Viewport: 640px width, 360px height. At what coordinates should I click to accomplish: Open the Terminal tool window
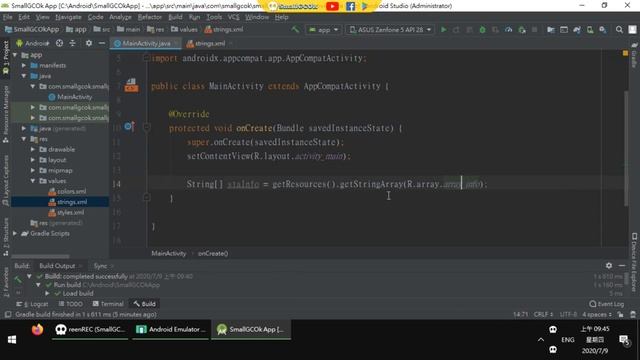[x=108, y=304]
